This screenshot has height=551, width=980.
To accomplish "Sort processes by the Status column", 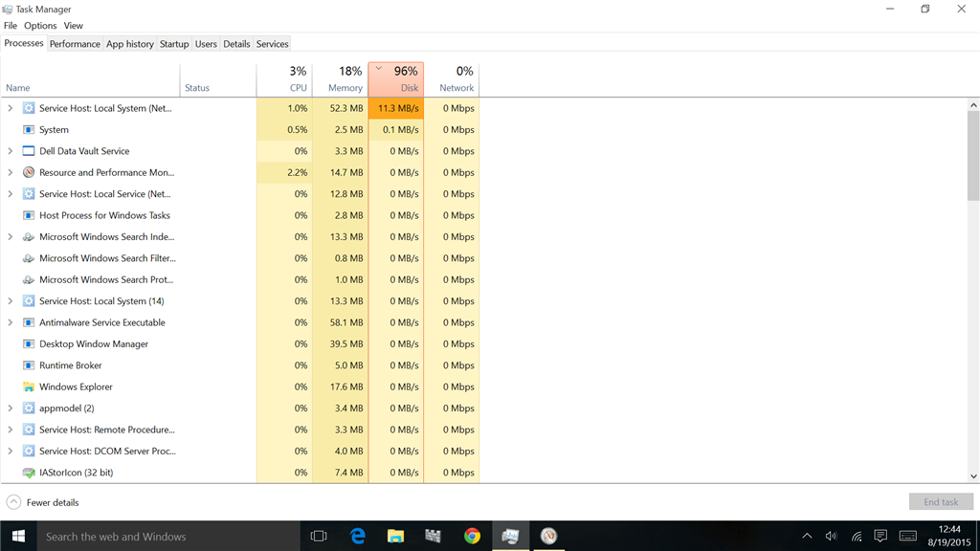I will tap(218, 79).
